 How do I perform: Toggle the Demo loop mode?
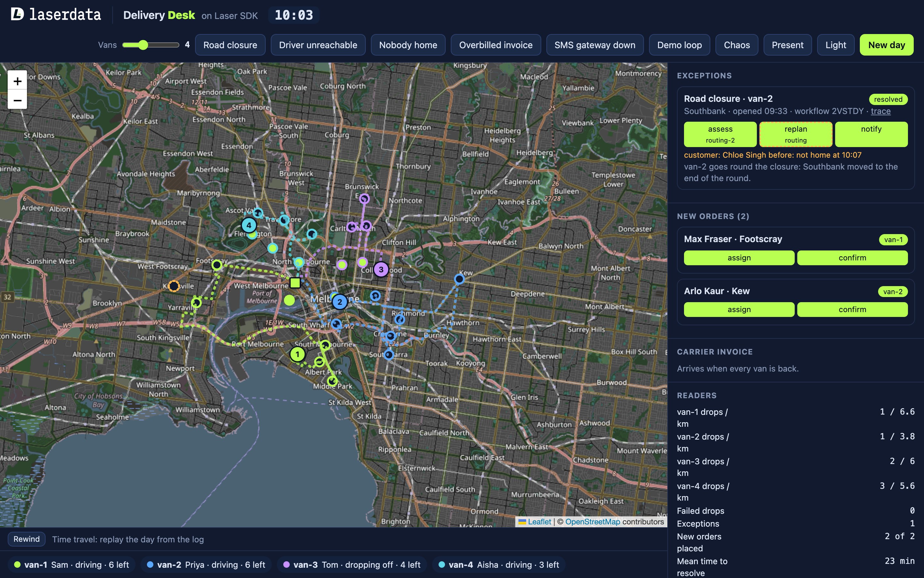click(679, 45)
